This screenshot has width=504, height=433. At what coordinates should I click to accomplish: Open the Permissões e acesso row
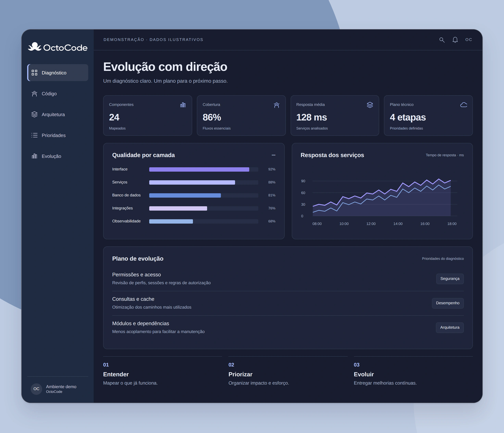(288, 279)
